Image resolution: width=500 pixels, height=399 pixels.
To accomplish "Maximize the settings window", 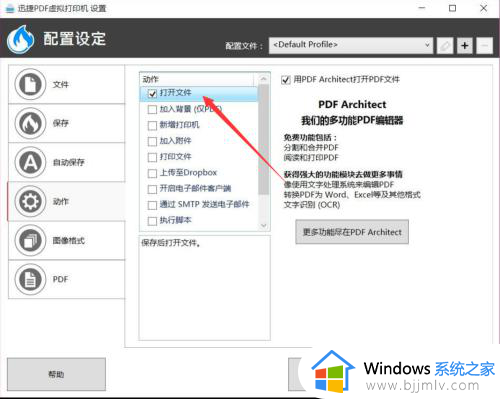I will [452, 8].
